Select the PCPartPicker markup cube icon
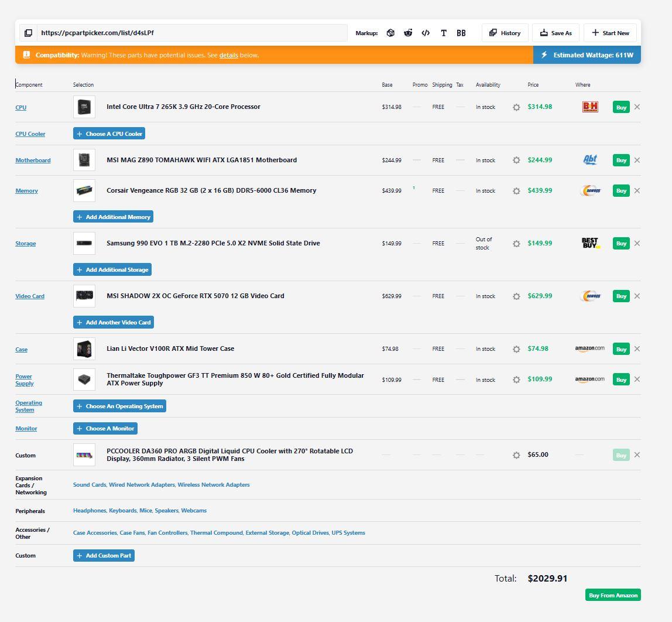 click(390, 33)
